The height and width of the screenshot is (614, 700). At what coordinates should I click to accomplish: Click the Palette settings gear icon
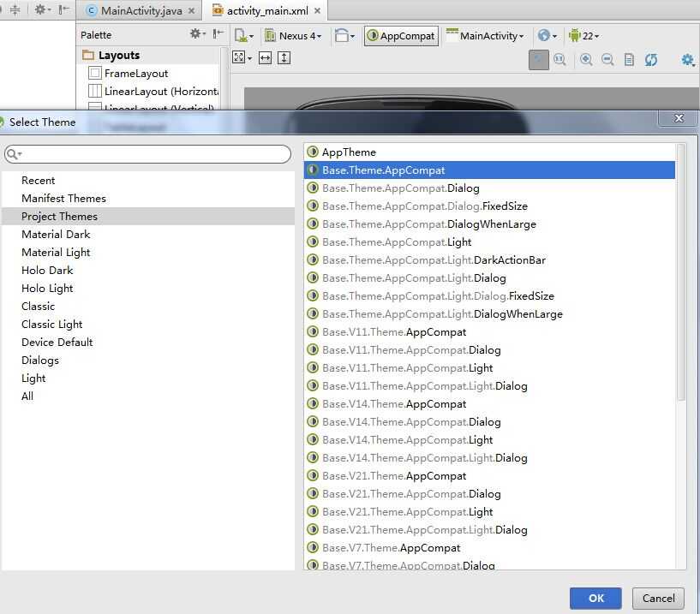(x=197, y=34)
